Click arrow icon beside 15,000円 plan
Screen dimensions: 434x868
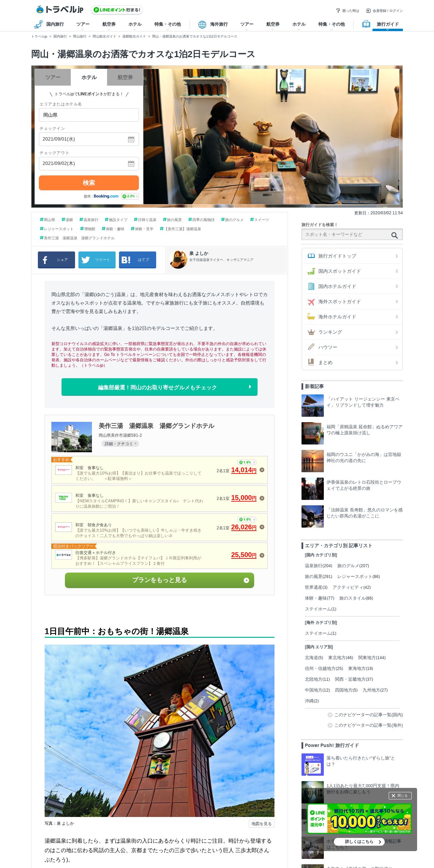(262, 498)
